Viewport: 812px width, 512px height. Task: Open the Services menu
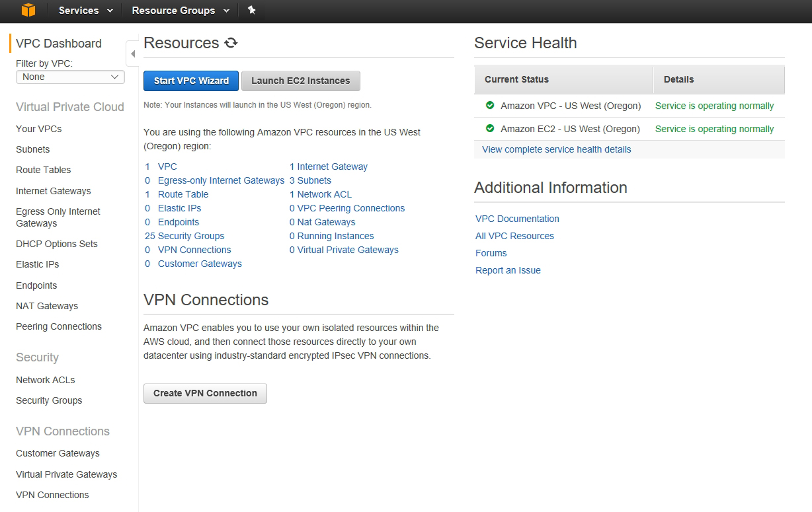click(x=86, y=11)
